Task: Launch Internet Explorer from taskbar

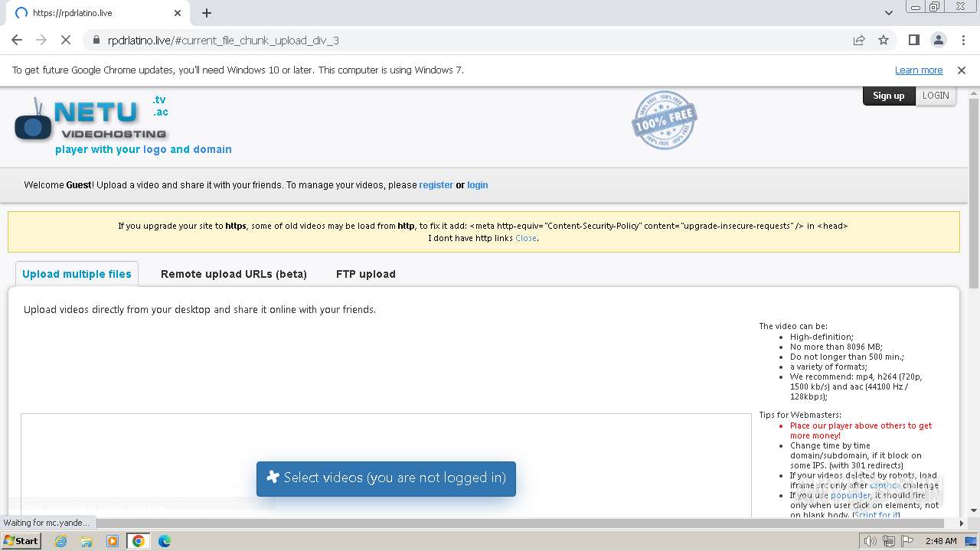Action: [60, 541]
